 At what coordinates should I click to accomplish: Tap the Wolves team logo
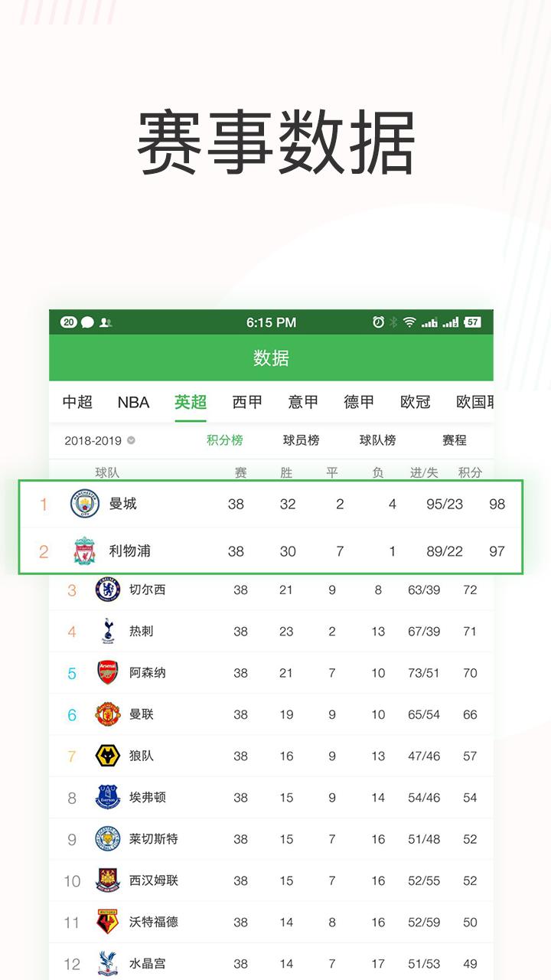(108, 756)
